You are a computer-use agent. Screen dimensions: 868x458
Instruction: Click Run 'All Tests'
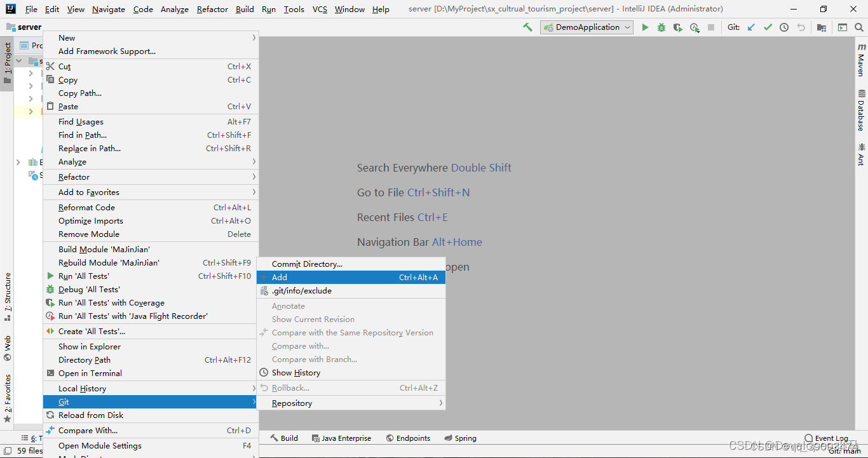coord(151,276)
